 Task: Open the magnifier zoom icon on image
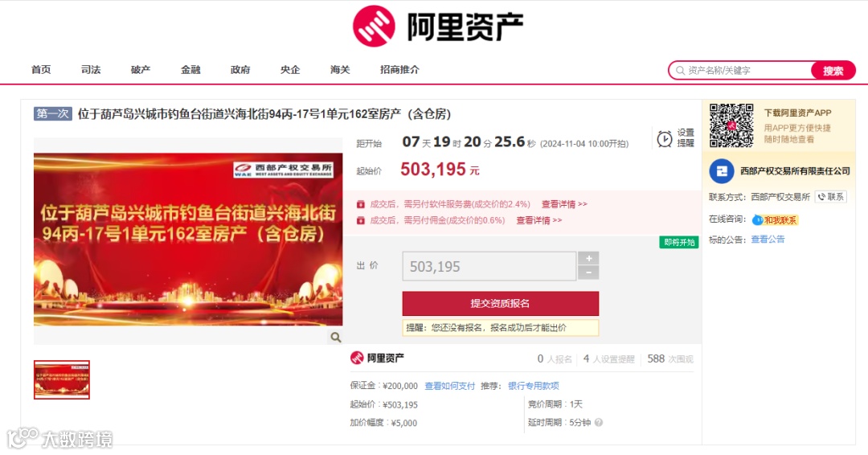tap(335, 337)
